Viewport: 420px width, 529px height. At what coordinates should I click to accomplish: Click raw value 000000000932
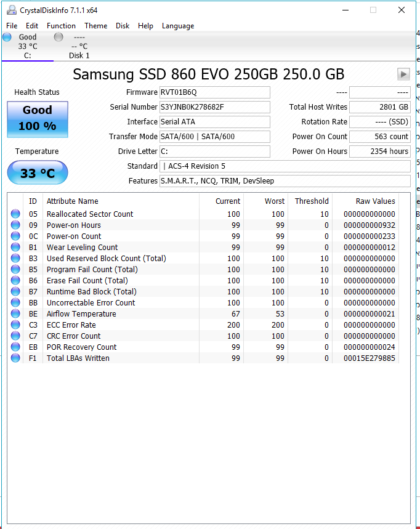[370, 225]
